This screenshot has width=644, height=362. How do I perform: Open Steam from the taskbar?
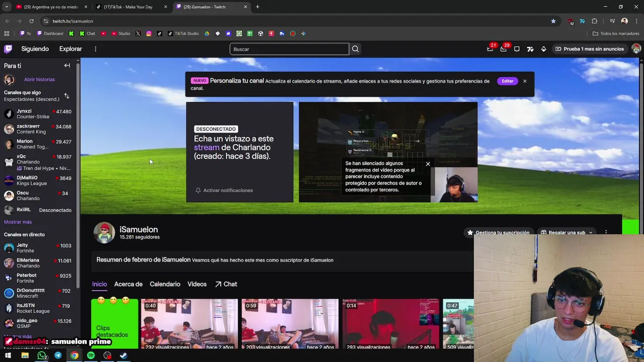[123, 355]
